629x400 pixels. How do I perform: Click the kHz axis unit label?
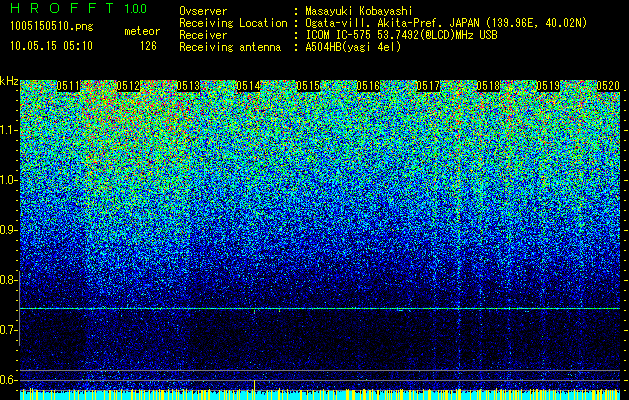click(x=9, y=81)
